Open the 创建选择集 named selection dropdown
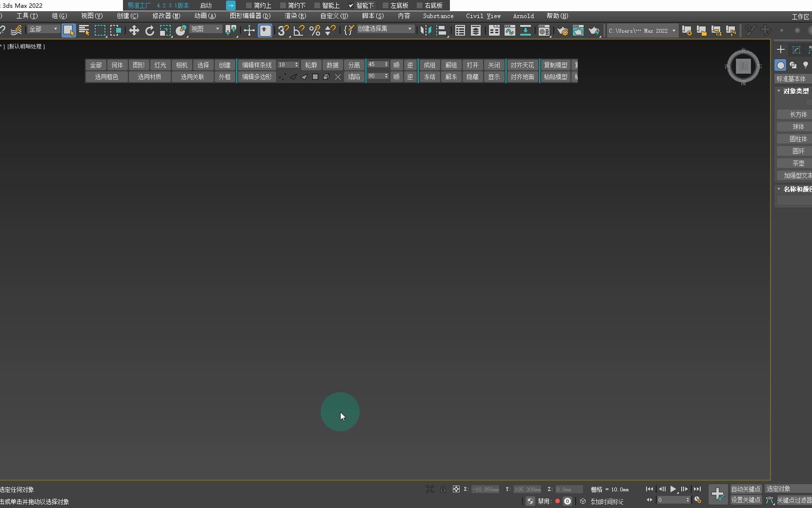 click(x=385, y=29)
